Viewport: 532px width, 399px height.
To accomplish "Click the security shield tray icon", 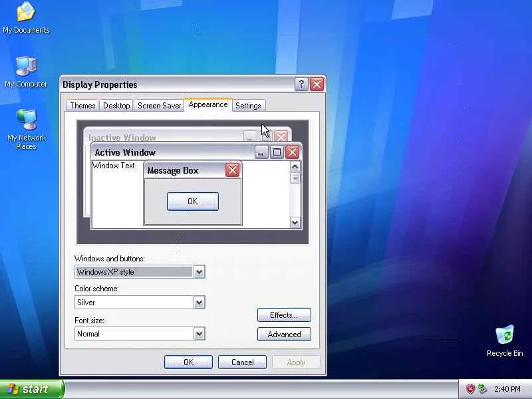I will click(470, 389).
